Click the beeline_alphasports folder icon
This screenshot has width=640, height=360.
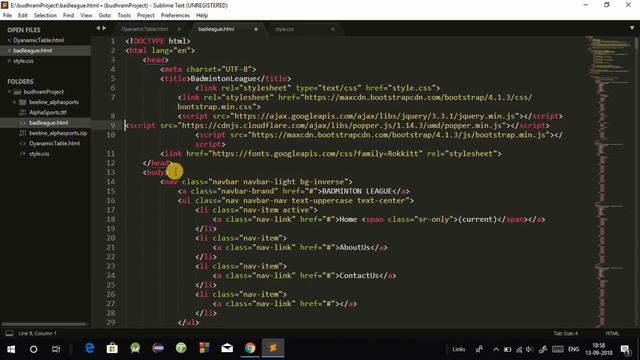click(x=23, y=102)
